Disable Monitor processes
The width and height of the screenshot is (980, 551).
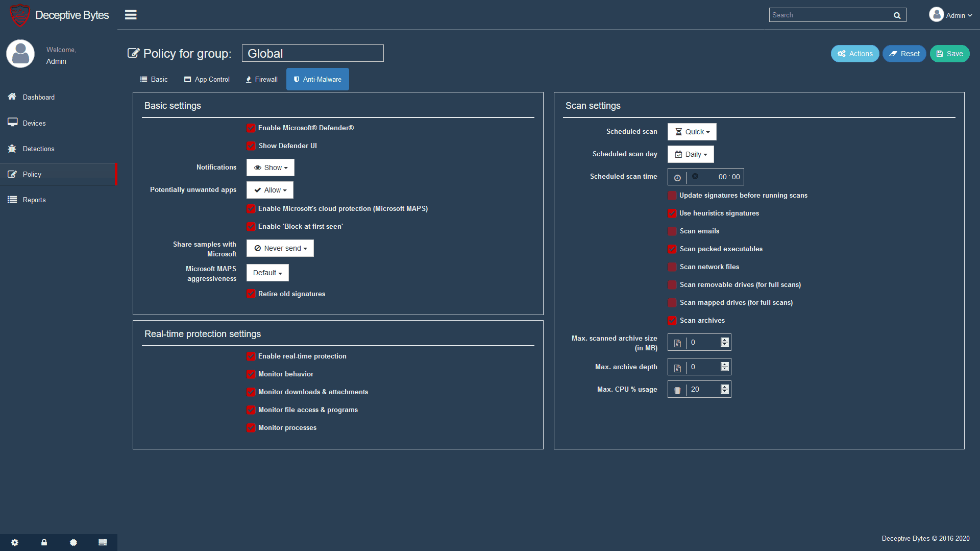(251, 428)
